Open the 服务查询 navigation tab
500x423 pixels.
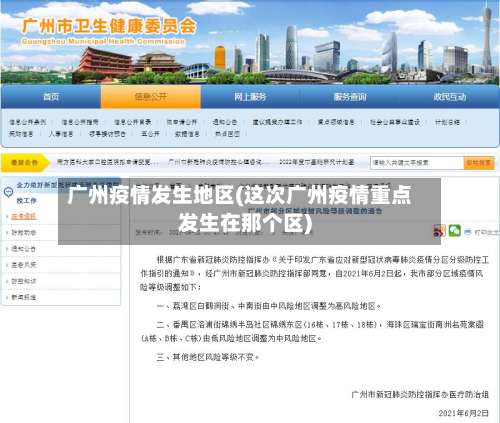click(x=350, y=97)
